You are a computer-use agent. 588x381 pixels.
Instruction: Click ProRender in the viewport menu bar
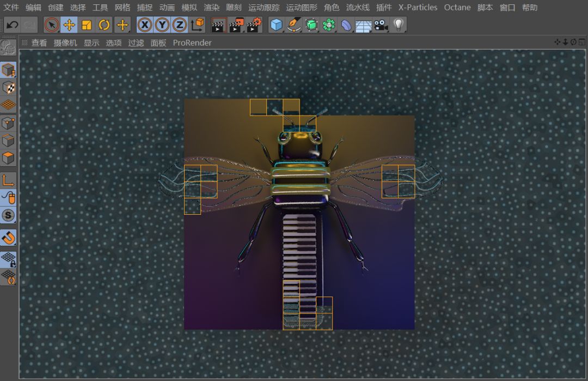pos(193,43)
